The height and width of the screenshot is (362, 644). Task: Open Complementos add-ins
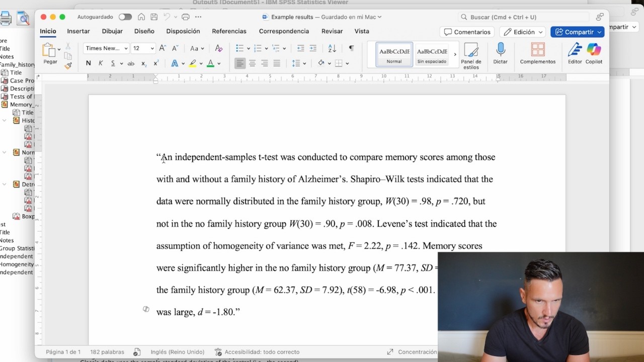pos(538,53)
